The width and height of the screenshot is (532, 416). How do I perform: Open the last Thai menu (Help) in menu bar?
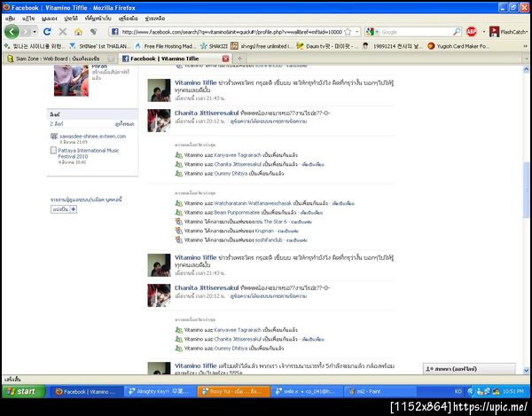(x=155, y=19)
